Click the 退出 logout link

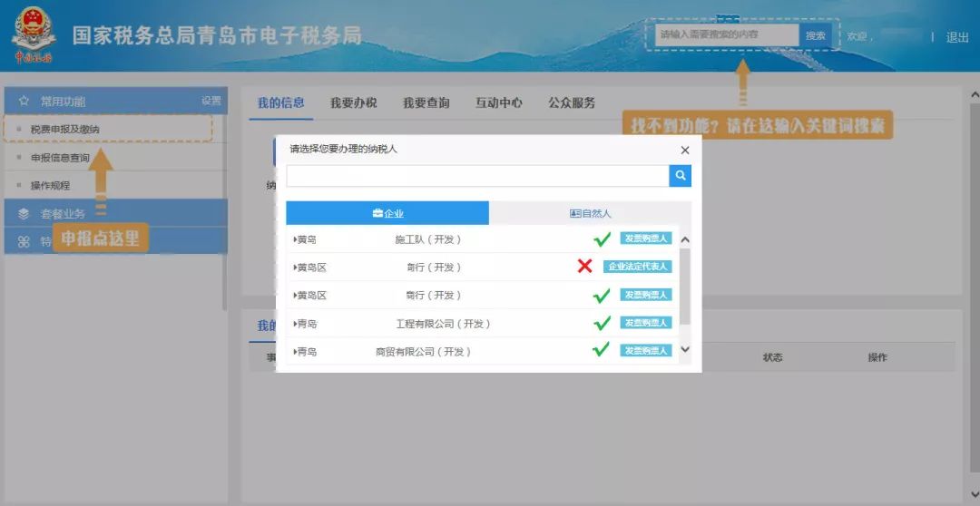coord(957,37)
